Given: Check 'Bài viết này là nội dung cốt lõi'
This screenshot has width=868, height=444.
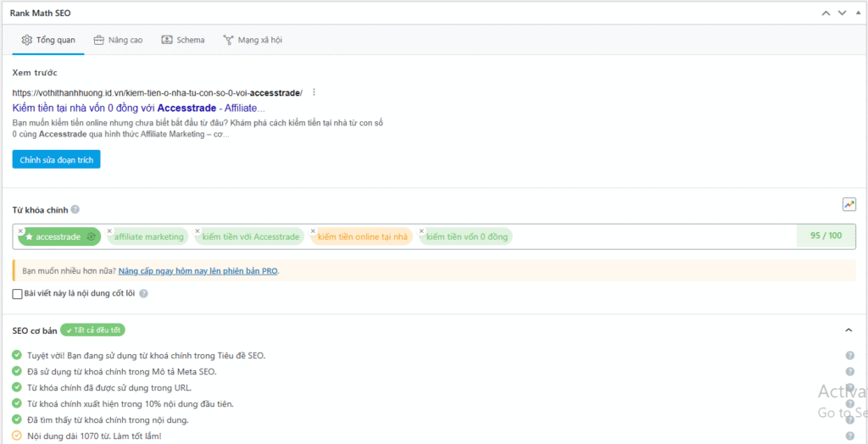Looking at the screenshot, I should tap(18, 294).
